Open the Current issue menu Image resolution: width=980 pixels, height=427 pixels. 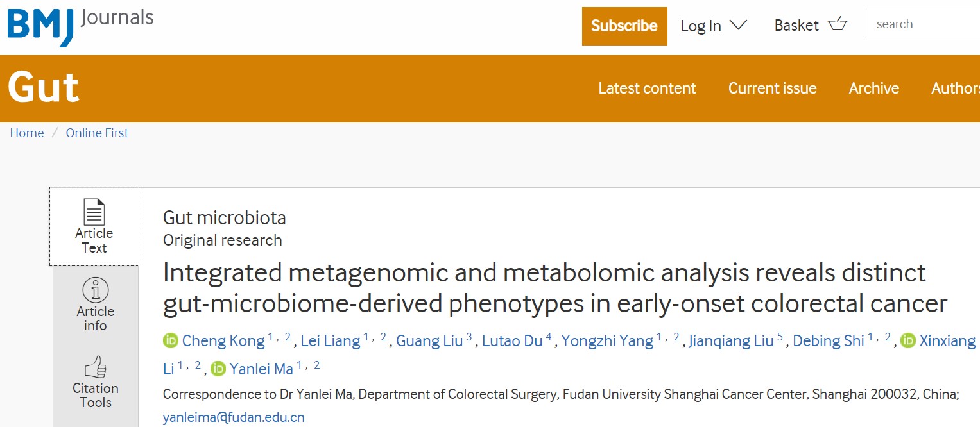click(x=772, y=88)
